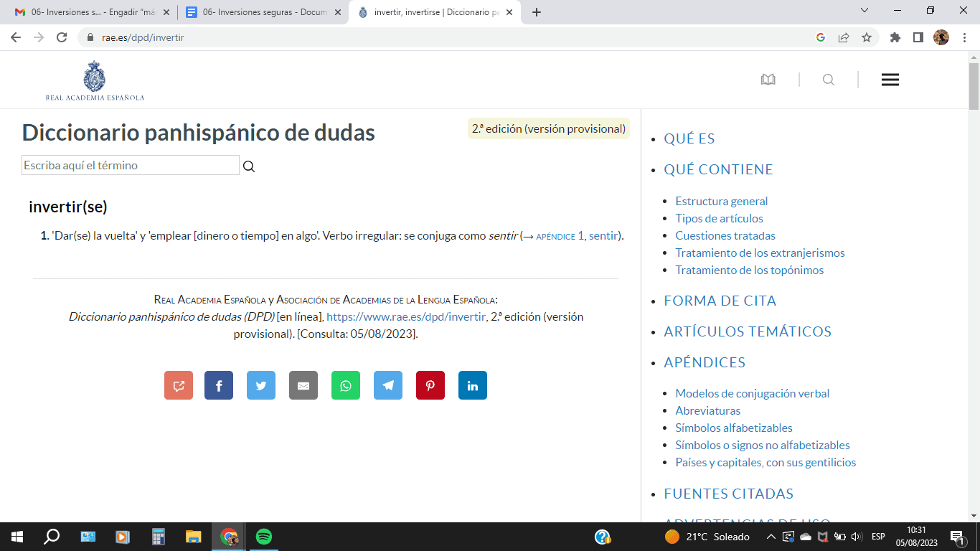
Task: Share the entry by email
Action: (x=303, y=385)
